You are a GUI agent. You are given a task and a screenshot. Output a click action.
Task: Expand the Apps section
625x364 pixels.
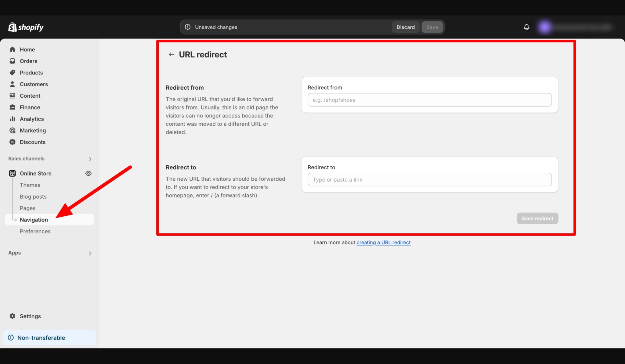(x=90, y=253)
